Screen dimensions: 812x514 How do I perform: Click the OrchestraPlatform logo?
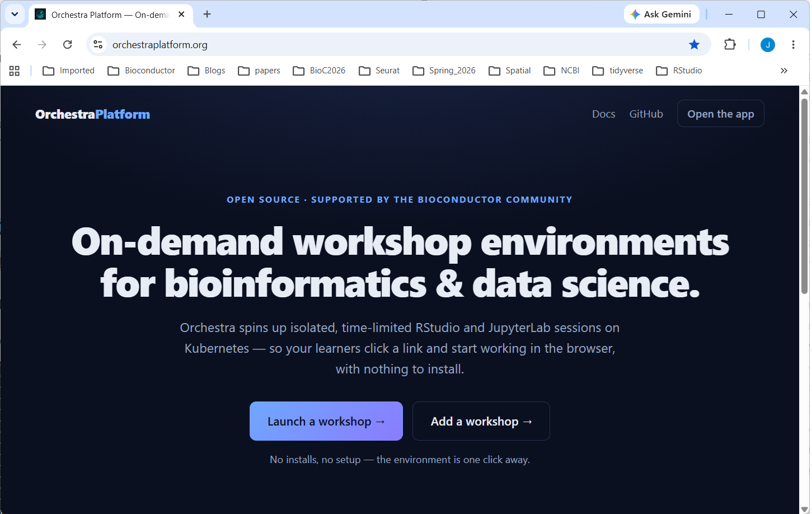93,114
